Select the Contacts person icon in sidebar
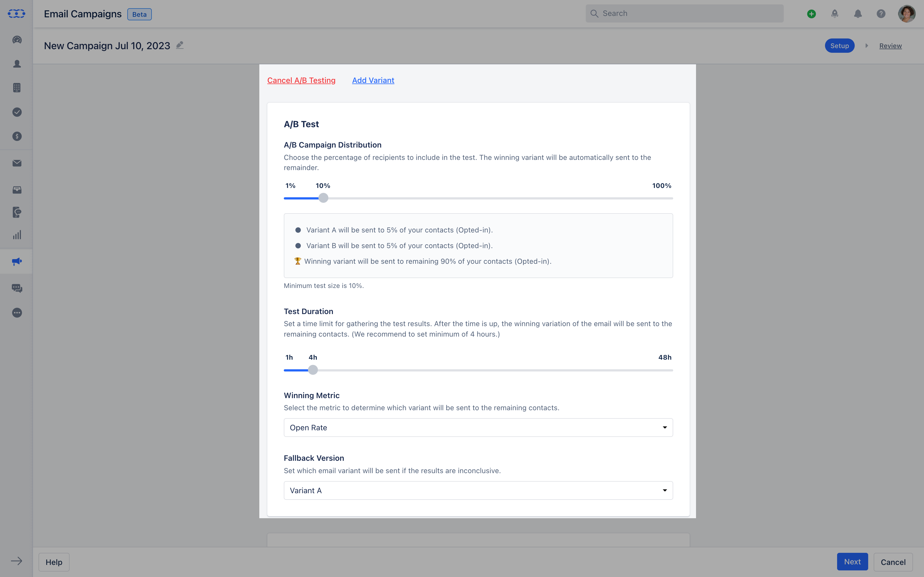This screenshot has width=924, height=577. point(16,64)
